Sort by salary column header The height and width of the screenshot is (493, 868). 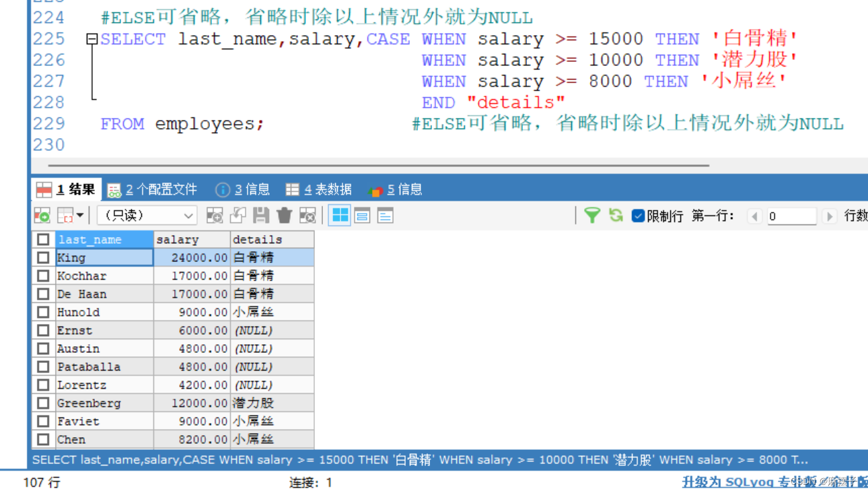192,239
